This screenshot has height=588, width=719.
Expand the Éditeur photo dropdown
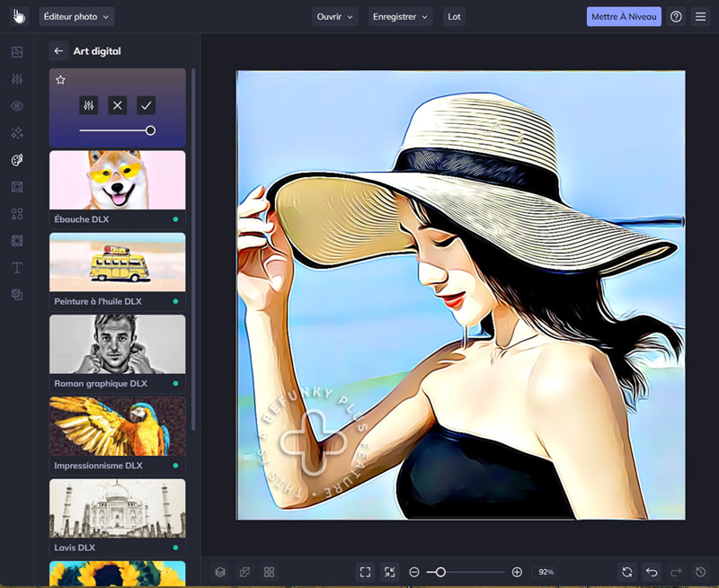click(x=76, y=16)
